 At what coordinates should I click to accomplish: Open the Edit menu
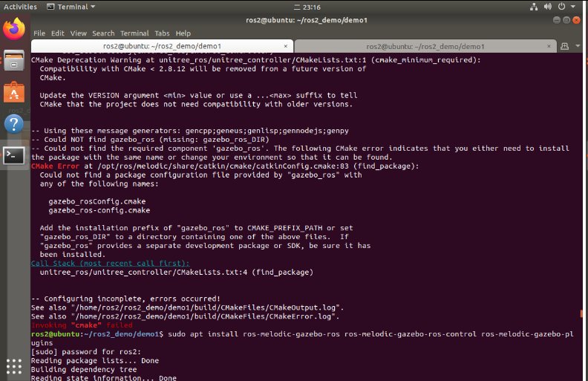(x=57, y=33)
